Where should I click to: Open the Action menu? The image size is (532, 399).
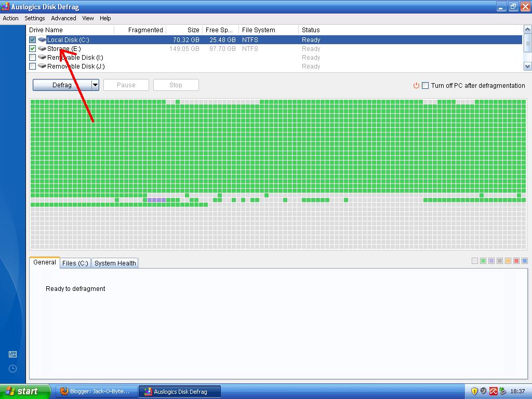[x=10, y=18]
